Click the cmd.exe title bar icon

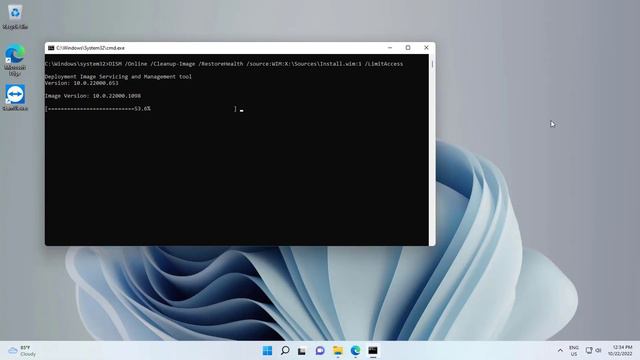click(x=51, y=48)
